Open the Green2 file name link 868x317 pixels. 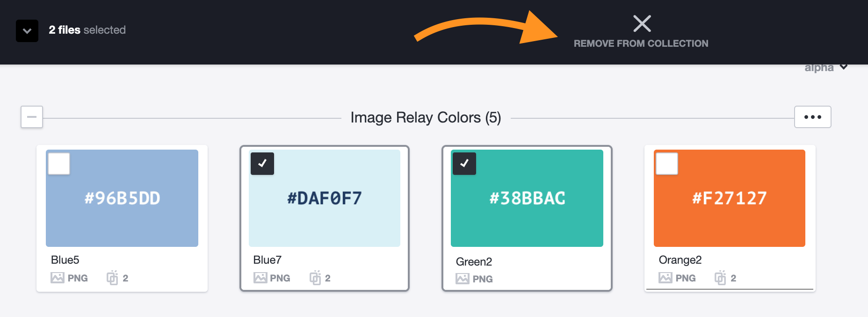474,262
